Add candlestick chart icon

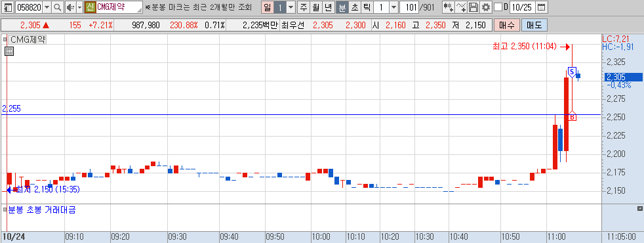(448, 7)
